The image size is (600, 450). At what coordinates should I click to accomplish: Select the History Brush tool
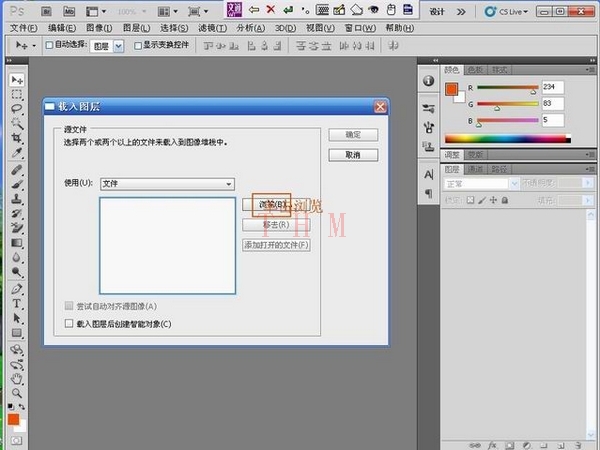pyautogui.click(x=16, y=214)
